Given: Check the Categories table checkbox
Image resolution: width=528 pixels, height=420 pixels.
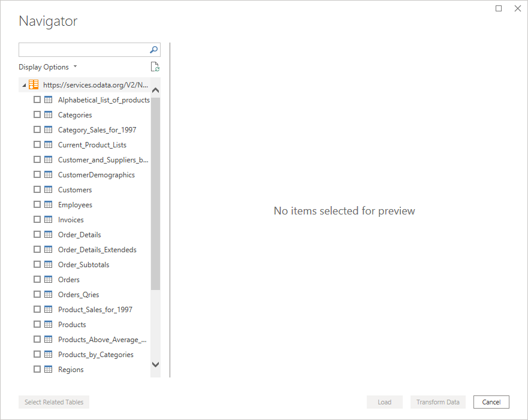Looking at the screenshot, I should (x=37, y=114).
